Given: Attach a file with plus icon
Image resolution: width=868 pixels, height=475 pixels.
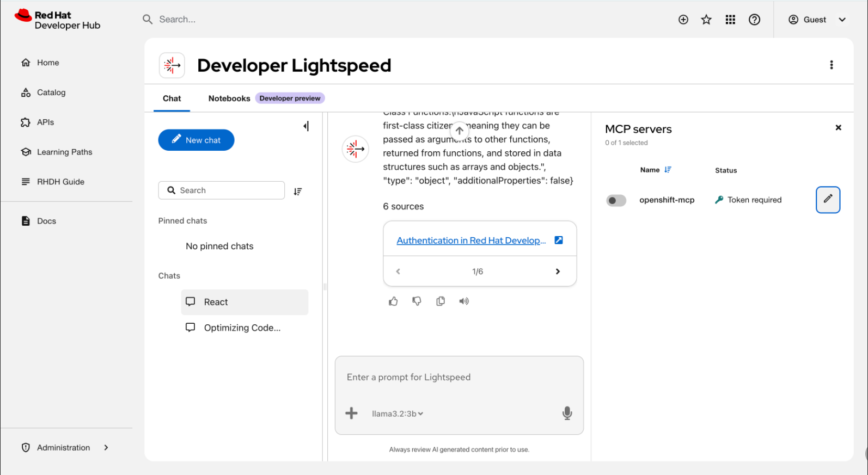Looking at the screenshot, I should point(352,413).
